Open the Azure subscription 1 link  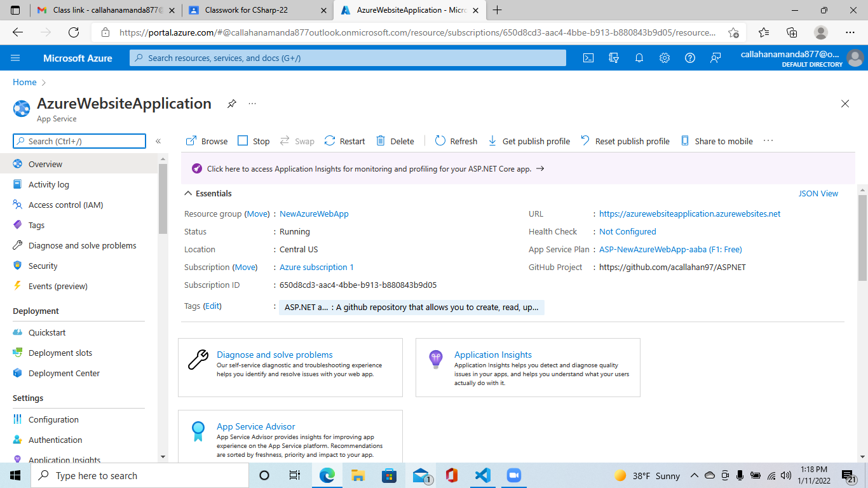coord(316,268)
